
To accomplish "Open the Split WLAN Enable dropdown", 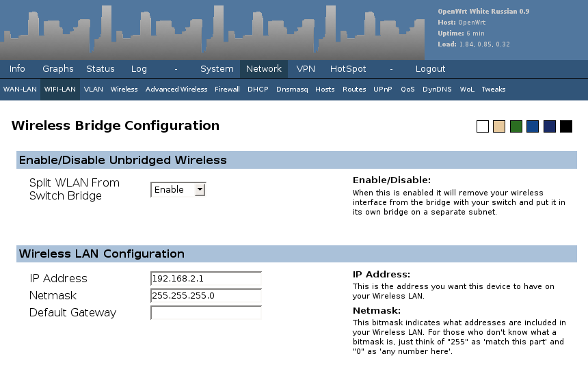I will [x=178, y=190].
